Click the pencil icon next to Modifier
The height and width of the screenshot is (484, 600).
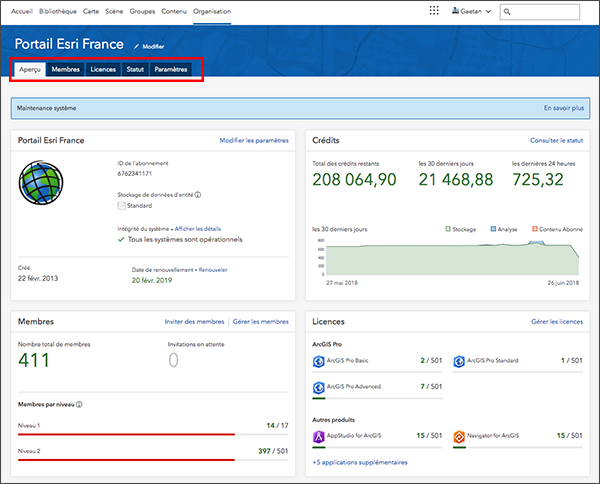tap(136, 47)
